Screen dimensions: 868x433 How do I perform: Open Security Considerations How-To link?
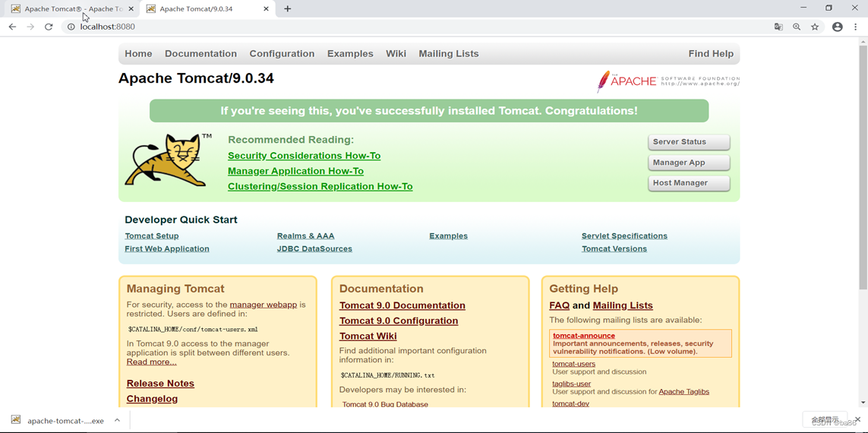304,156
